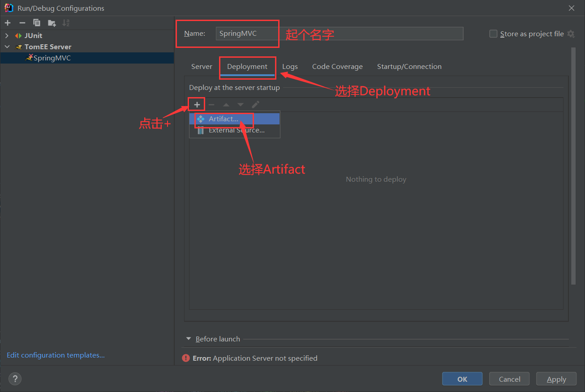Click the Cancel button

(509, 379)
